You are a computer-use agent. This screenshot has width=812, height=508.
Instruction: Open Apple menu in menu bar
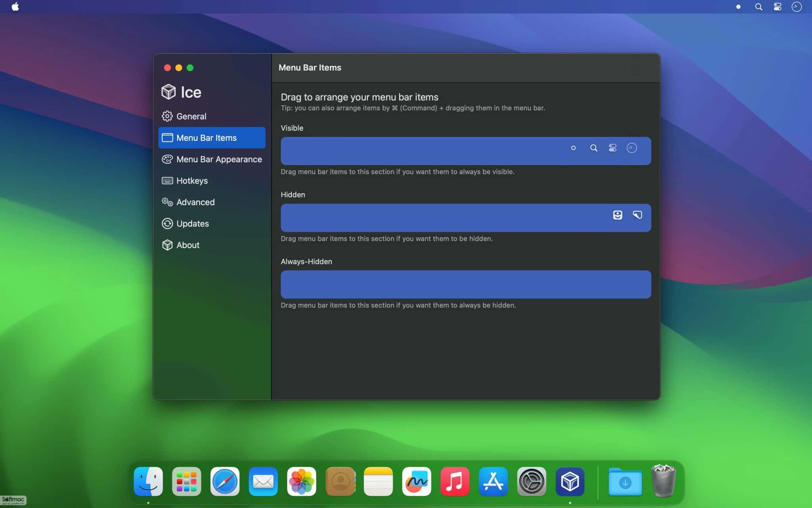(15, 7)
